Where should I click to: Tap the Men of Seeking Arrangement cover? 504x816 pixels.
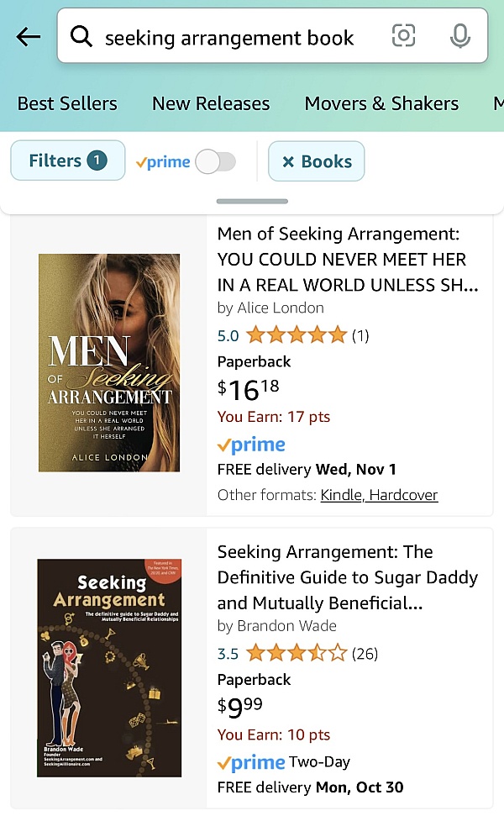coord(108,362)
